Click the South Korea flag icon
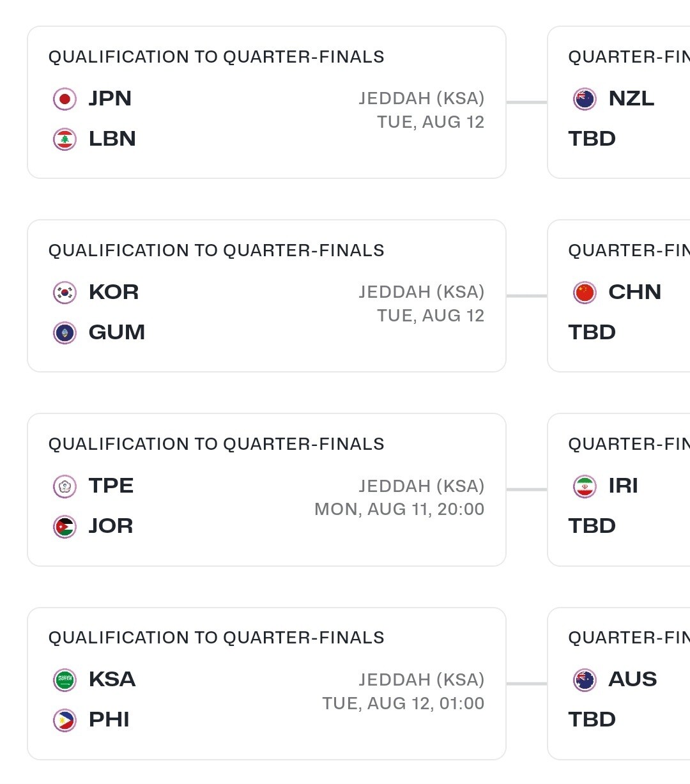 pos(65,293)
